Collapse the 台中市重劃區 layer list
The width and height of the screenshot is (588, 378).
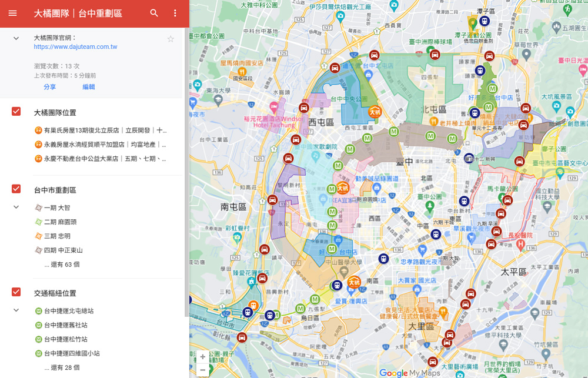click(16, 207)
